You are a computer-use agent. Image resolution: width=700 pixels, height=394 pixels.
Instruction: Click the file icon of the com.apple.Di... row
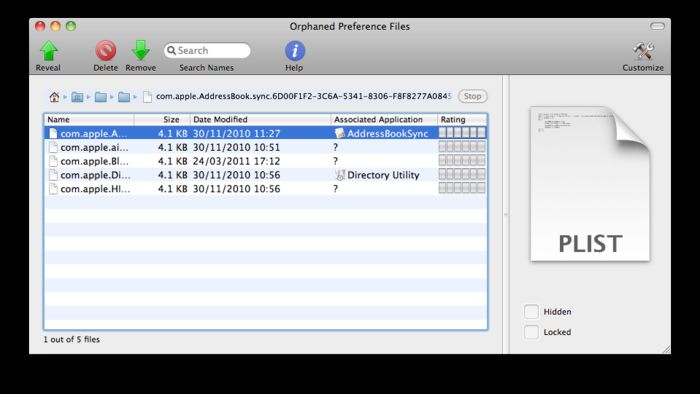point(53,175)
